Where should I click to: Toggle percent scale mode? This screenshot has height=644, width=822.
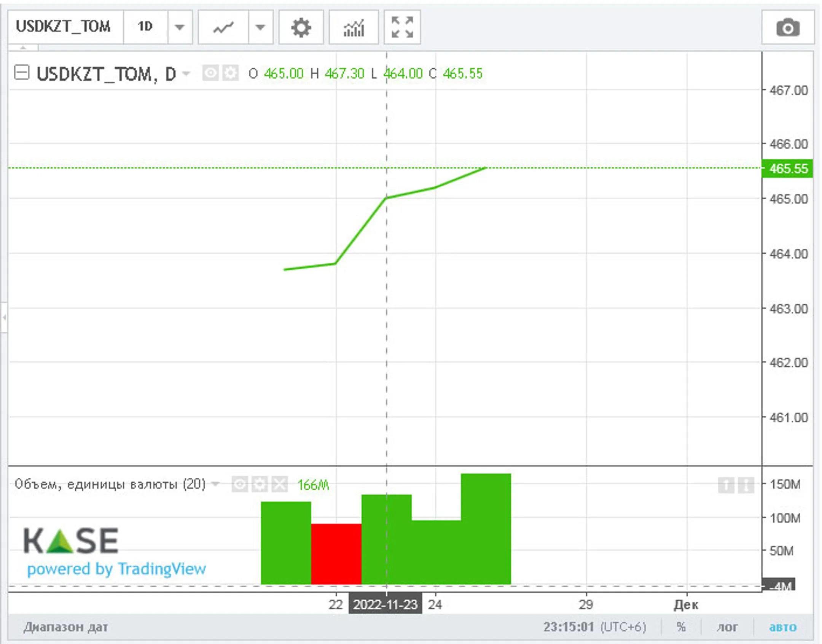coord(681,627)
